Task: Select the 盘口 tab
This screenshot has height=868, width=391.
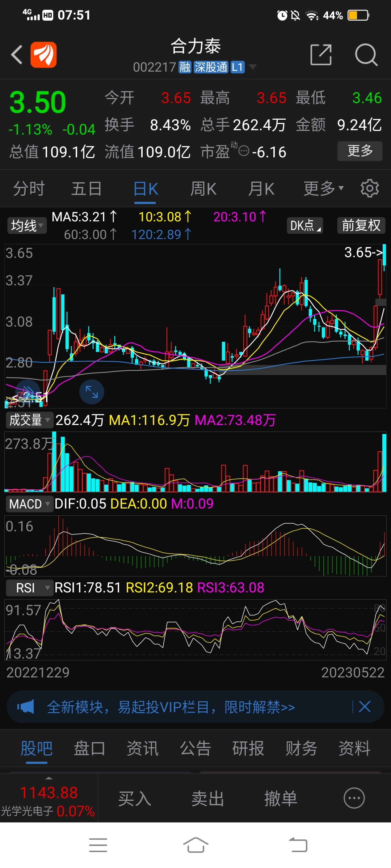Action: (89, 748)
